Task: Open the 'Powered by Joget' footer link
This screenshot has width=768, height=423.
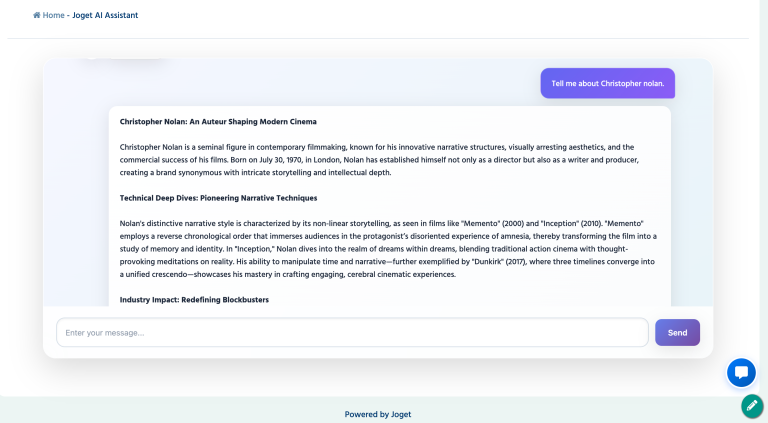Action: 378,414
